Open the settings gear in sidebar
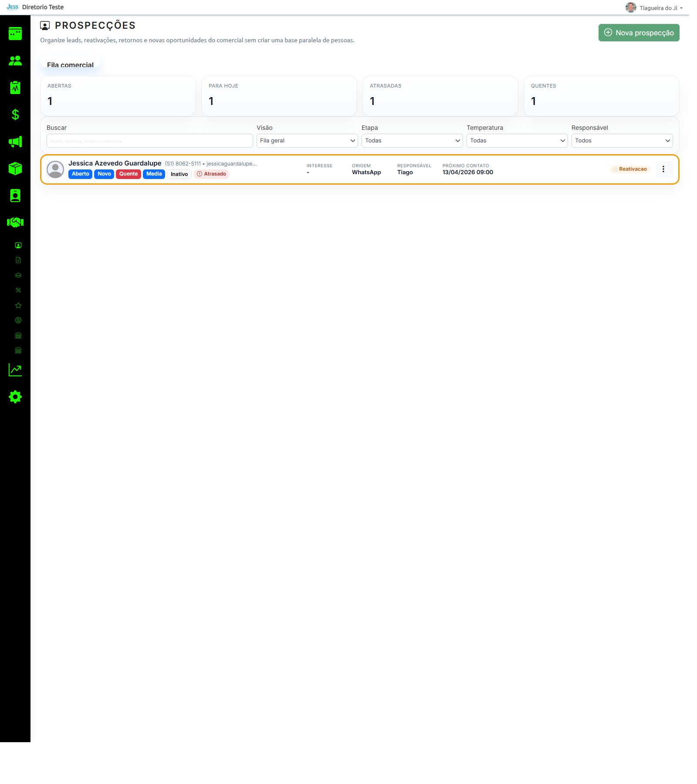Image resolution: width=697 pixels, height=784 pixels. point(15,397)
